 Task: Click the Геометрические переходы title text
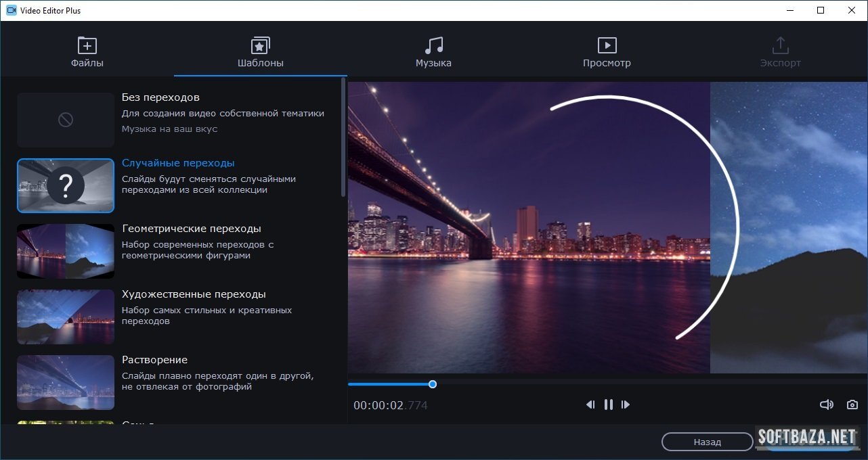pos(191,229)
